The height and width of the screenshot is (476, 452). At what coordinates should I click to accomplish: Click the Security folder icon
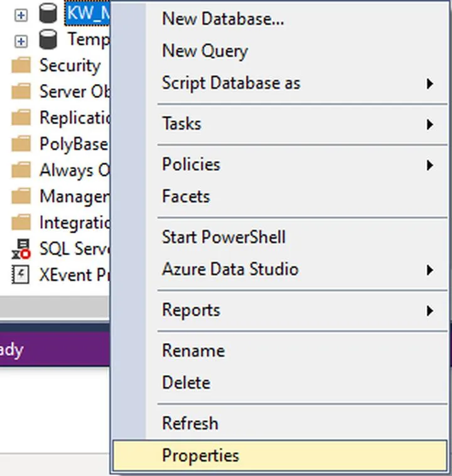(x=21, y=66)
